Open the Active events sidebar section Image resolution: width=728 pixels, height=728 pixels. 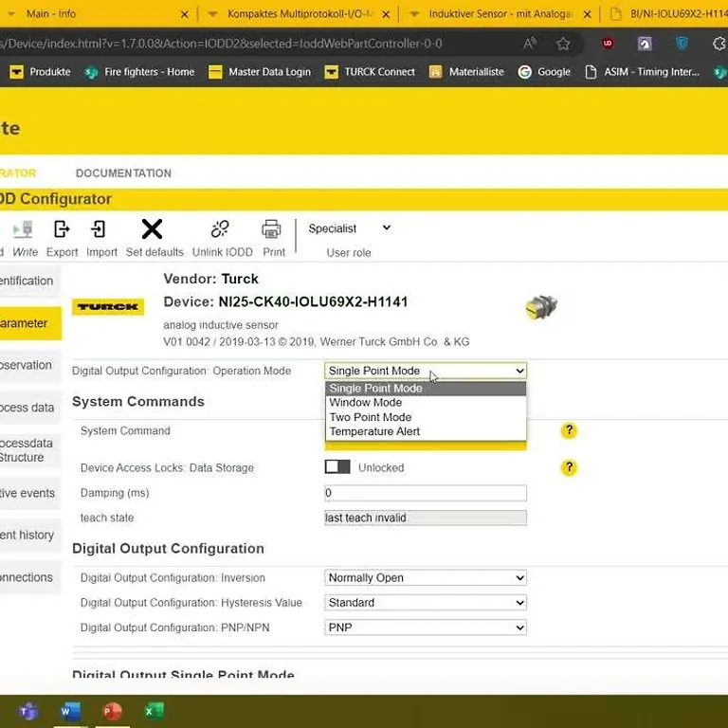[x=30, y=493]
